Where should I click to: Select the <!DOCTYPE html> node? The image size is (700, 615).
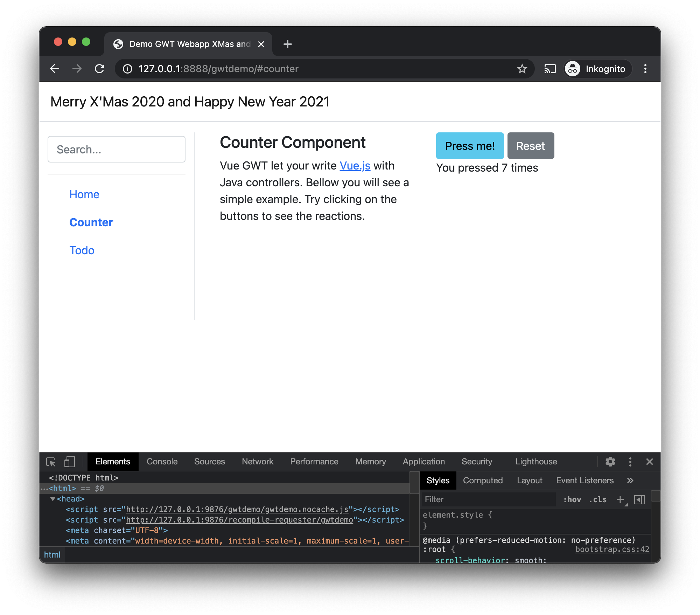click(x=84, y=478)
